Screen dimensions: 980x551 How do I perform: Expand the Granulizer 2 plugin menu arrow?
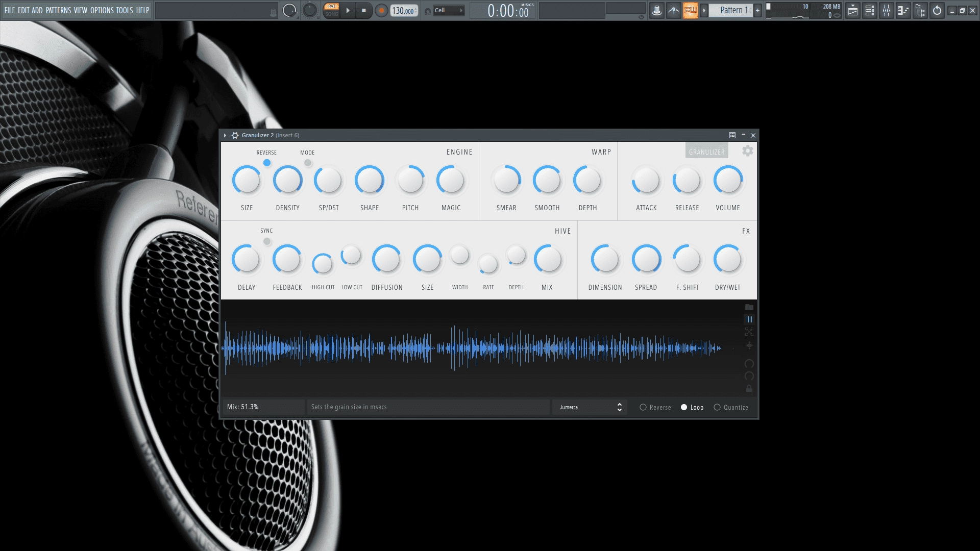coord(225,135)
